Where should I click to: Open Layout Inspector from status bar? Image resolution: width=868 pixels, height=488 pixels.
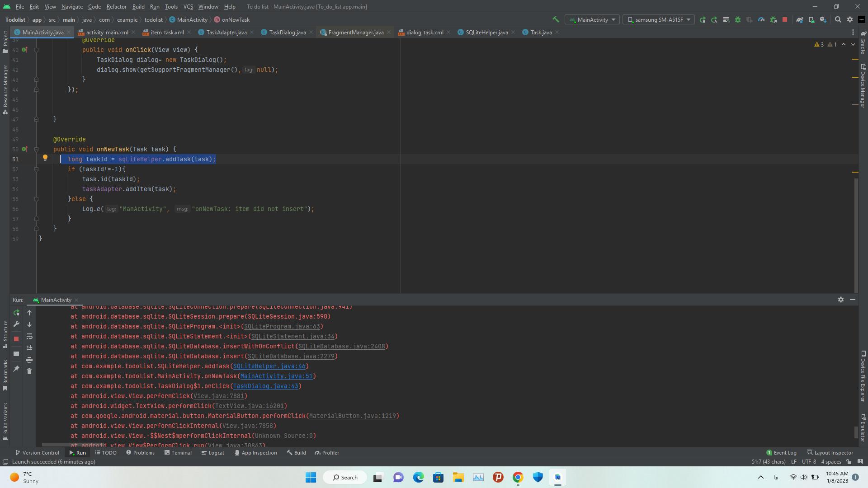pyautogui.click(x=830, y=452)
